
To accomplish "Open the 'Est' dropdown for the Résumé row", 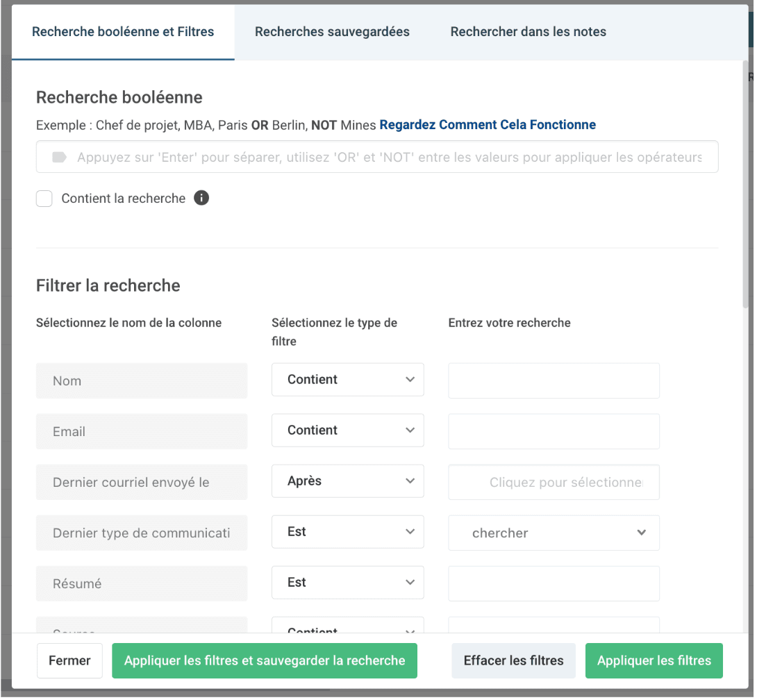I will pos(347,582).
